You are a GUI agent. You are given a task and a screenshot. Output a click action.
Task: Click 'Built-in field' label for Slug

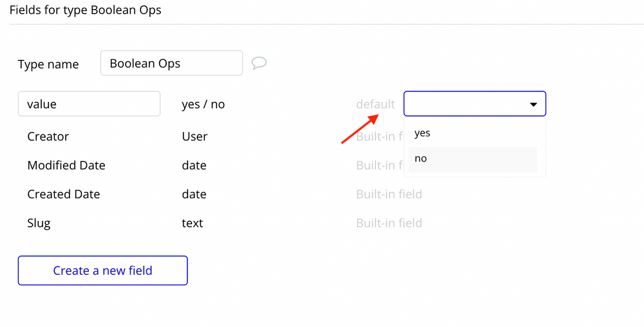[x=389, y=223]
